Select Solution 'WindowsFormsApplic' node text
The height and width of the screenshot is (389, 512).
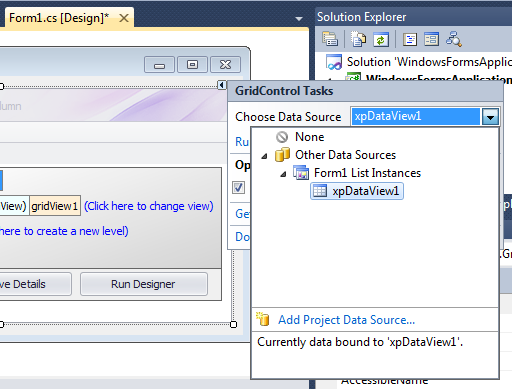coord(429,62)
